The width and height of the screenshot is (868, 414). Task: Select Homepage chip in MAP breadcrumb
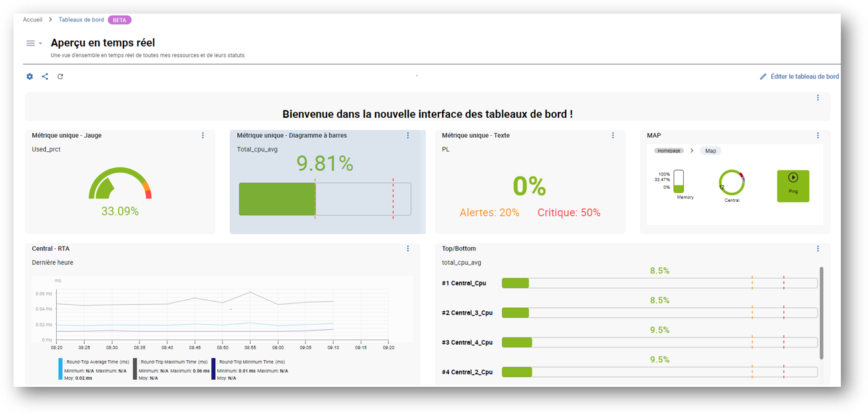(x=668, y=151)
